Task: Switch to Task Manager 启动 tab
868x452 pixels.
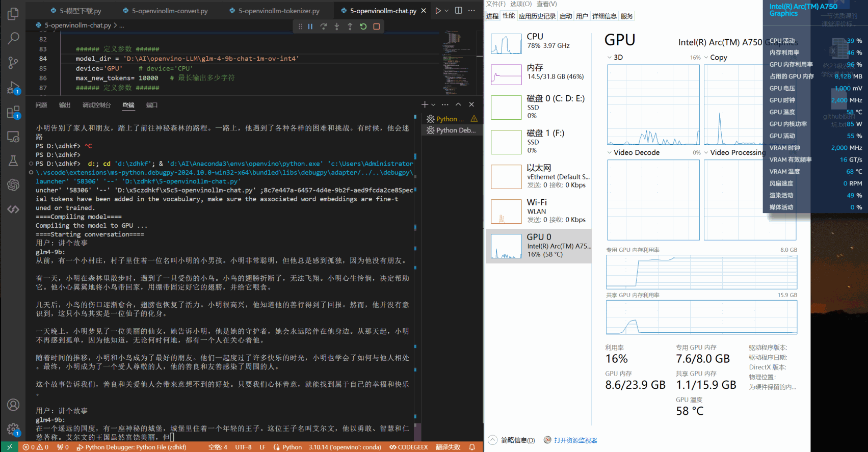Action: (x=566, y=16)
